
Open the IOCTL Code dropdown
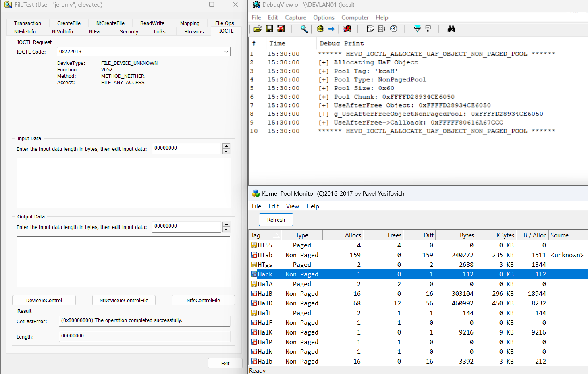pyautogui.click(x=226, y=52)
